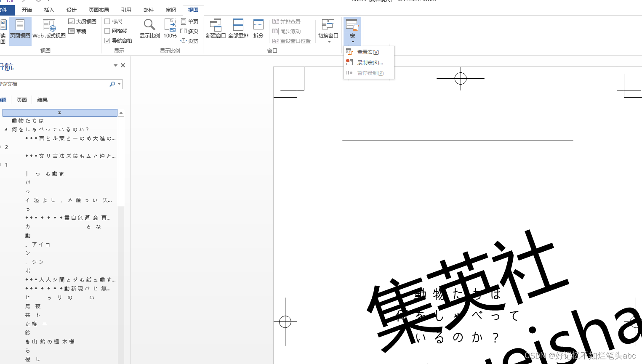Click navigation pane scroll up arrow
642x364 pixels.
coord(121,113)
